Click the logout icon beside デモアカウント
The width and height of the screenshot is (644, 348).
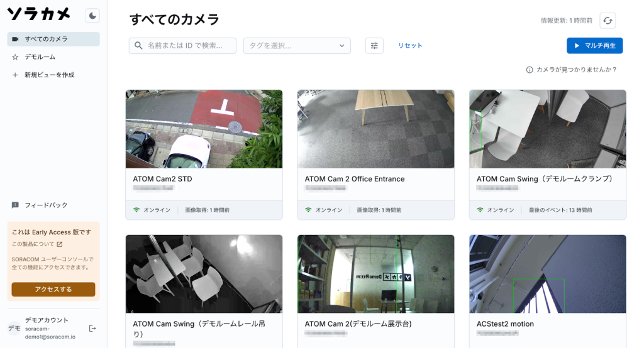point(92,329)
